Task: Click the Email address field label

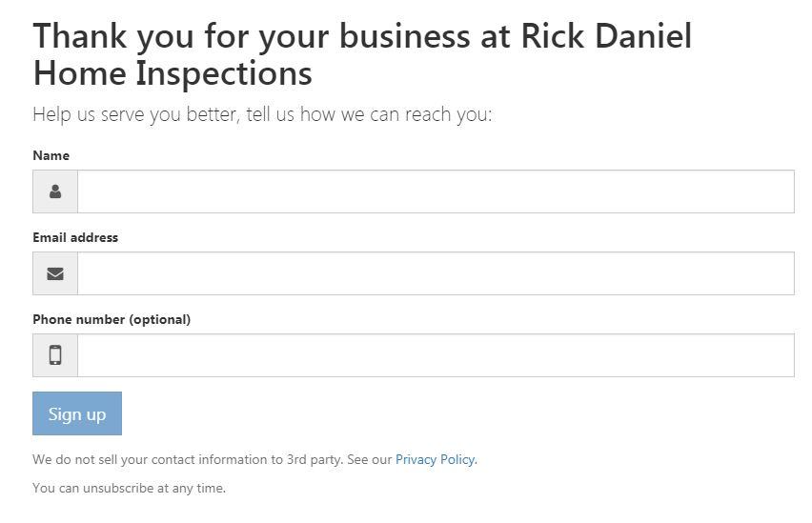Action: coord(75,237)
